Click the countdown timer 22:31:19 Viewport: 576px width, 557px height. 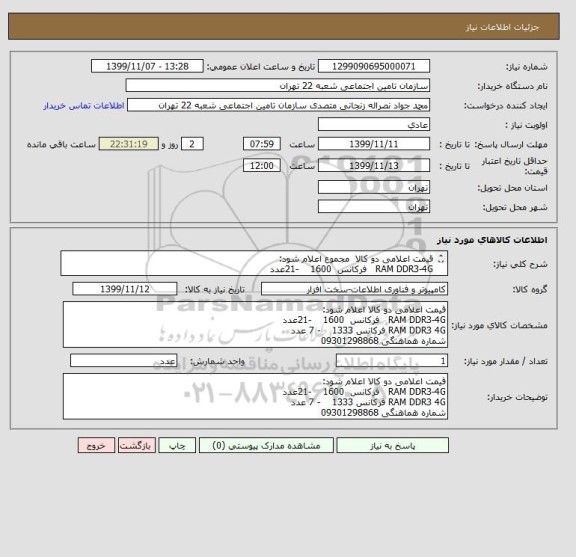129,144
